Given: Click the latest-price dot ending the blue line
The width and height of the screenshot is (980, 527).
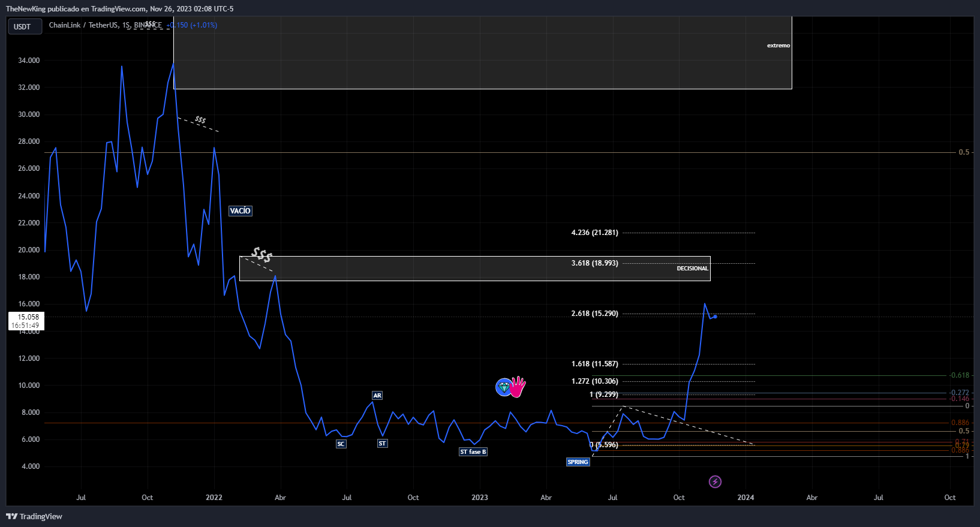Looking at the screenshot, I should (x=715, y=317).
